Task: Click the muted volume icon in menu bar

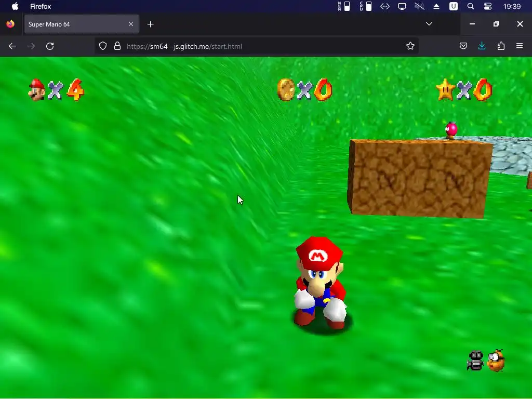Action: tap(419, 6)
